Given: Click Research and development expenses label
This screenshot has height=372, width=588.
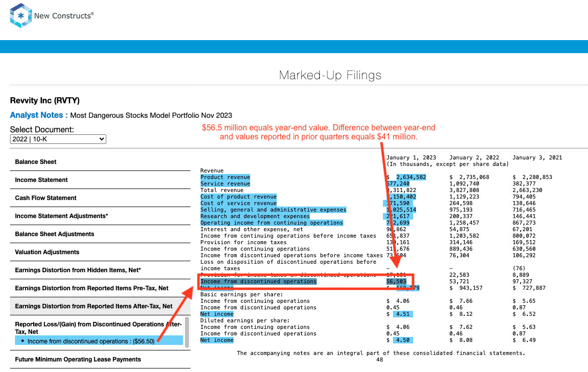Looking at the screenshot, I should 255,216.
